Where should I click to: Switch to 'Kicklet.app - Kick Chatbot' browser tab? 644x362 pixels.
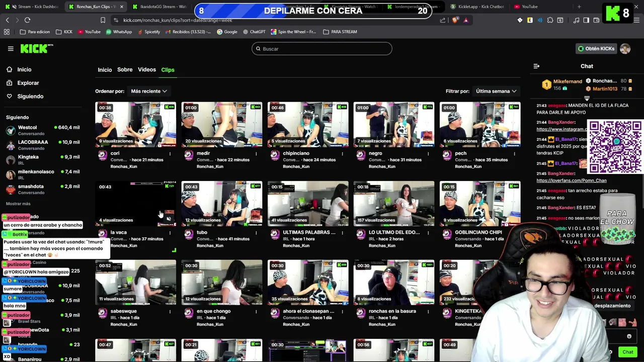pyautogui.click(x=478, y=7)
